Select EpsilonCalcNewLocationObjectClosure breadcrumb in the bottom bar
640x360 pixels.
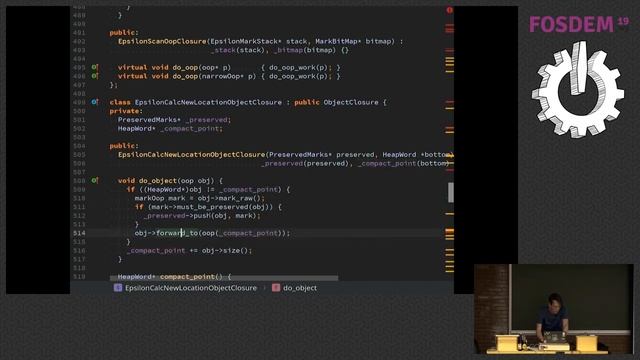click(186, 288)
